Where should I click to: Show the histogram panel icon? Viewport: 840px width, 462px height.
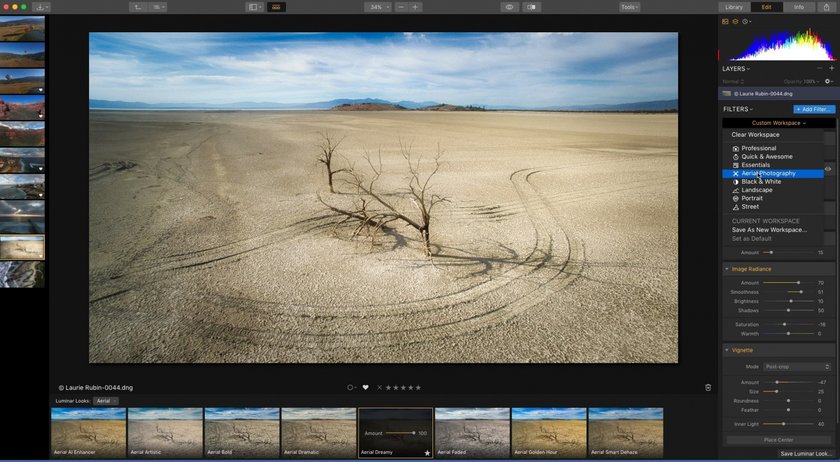[x=725, y=21]
